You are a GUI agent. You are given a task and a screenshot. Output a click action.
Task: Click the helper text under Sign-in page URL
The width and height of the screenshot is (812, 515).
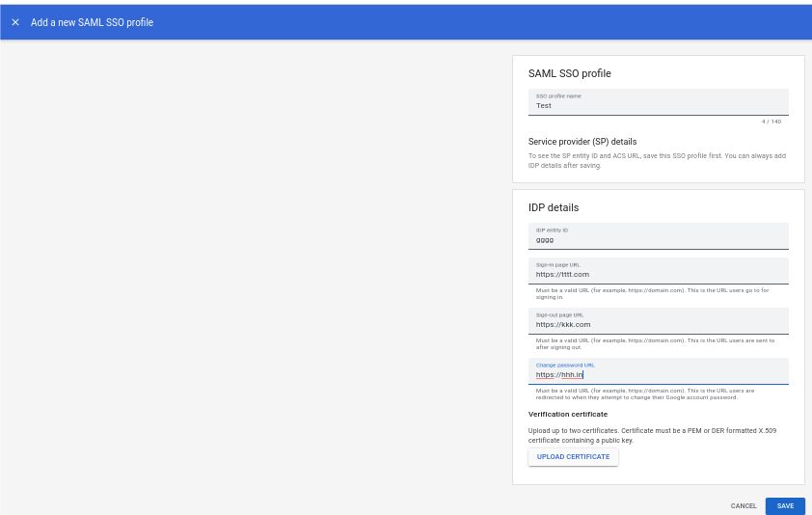point(653,294)
